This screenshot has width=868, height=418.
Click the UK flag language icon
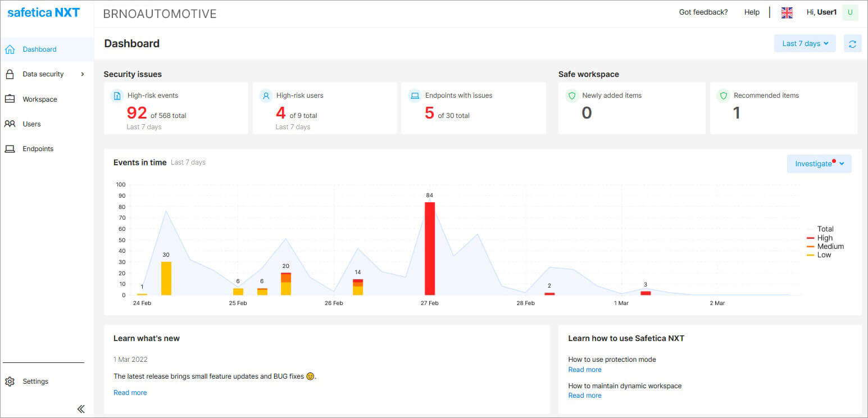(x=787, y=12)
